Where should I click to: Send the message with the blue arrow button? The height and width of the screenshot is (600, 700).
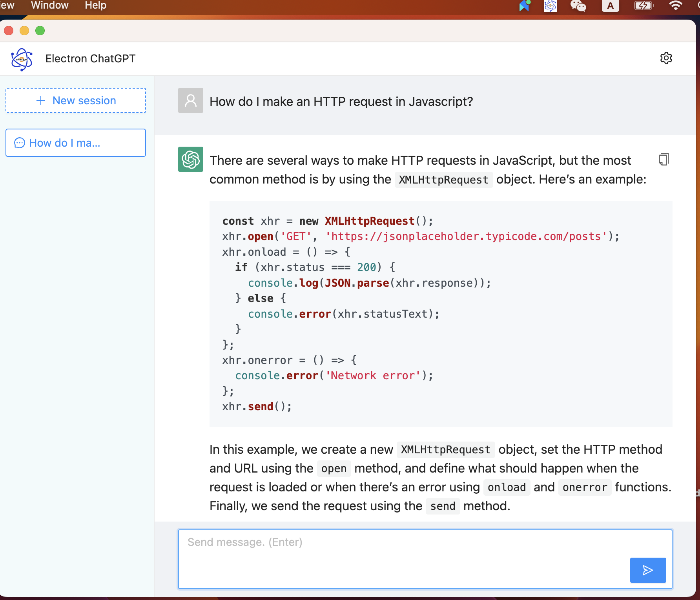click(x=648, y=570)
